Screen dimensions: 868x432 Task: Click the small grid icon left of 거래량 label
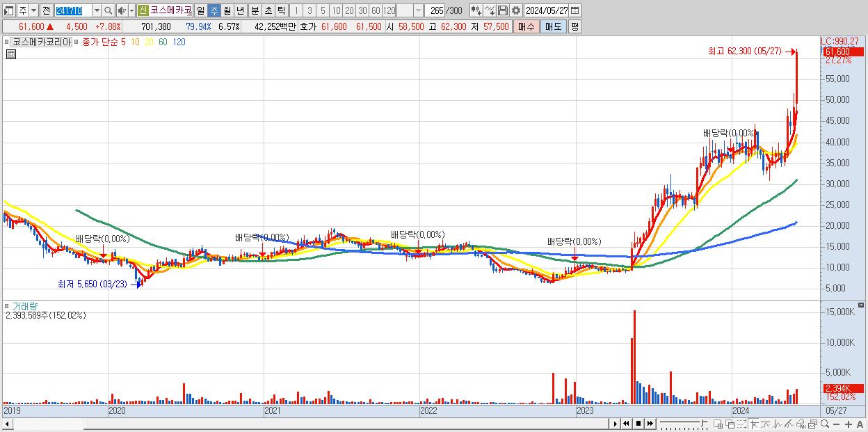(8, 305)
